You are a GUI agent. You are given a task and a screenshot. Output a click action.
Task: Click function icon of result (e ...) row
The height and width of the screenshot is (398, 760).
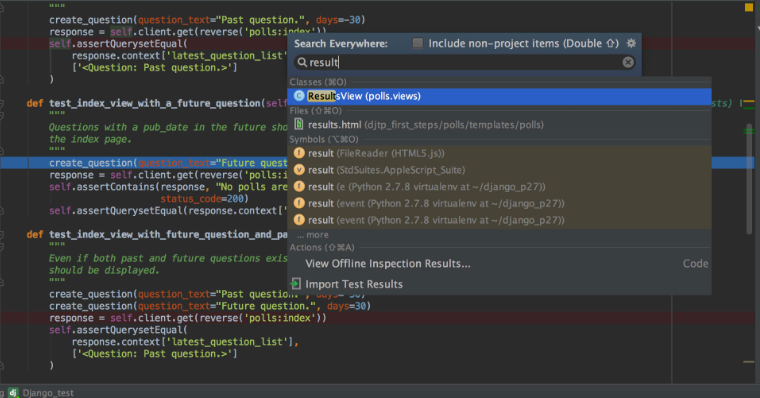click(299, 187)
